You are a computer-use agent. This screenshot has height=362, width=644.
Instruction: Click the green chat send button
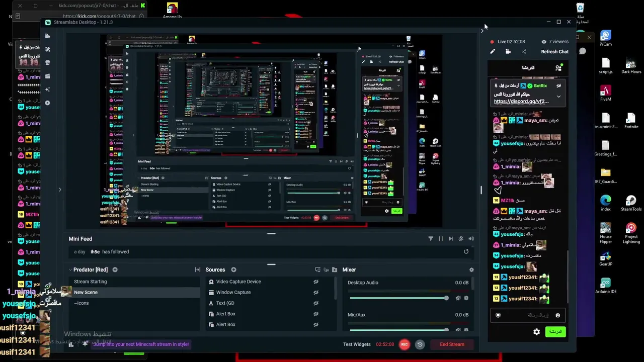click(555, 332)
